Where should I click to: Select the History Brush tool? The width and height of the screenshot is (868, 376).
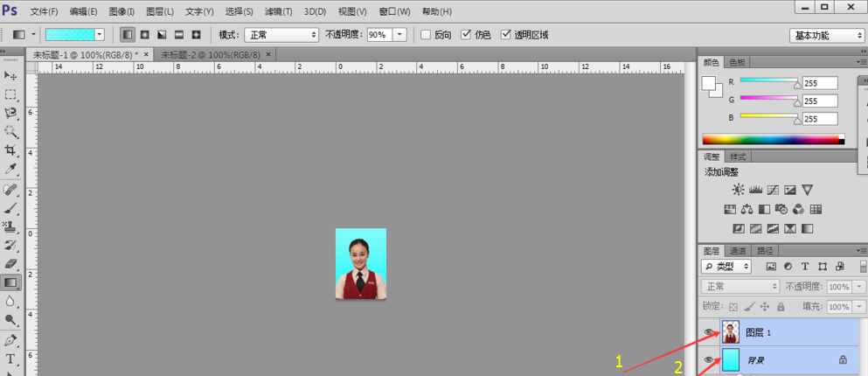click(x=10, y=246)
